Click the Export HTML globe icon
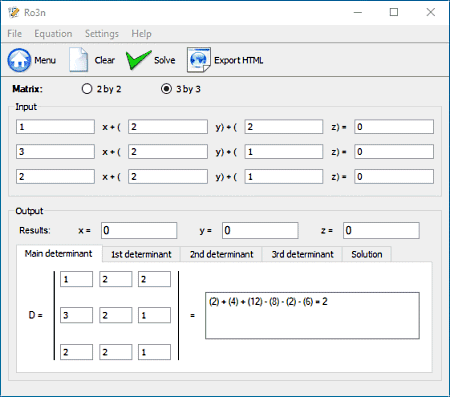 click(199, 60)
